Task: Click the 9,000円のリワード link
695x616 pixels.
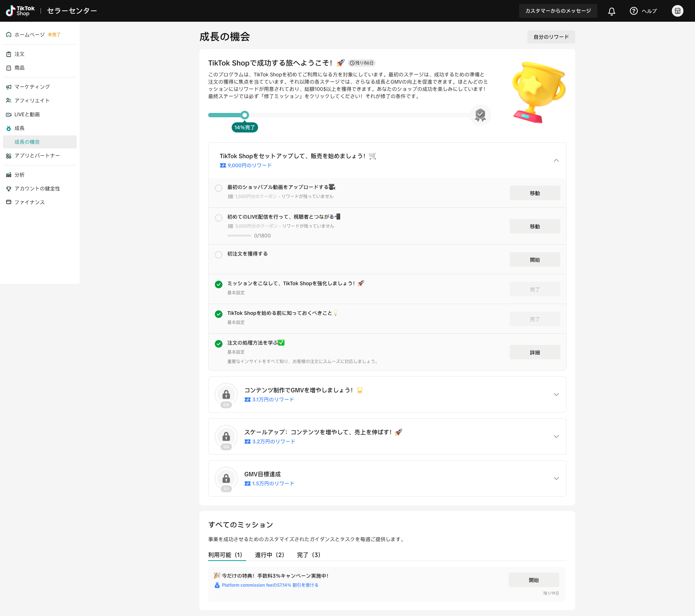Action: click(250, 165)
